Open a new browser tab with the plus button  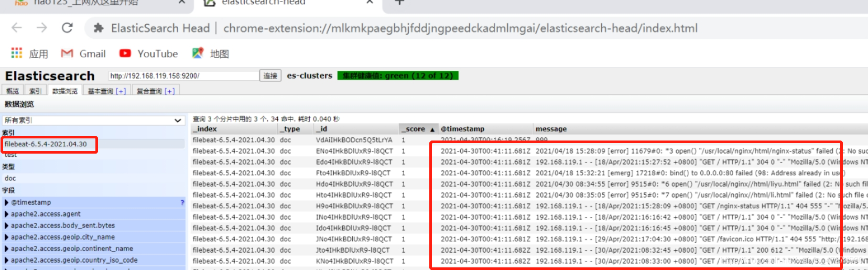(399, 3)
